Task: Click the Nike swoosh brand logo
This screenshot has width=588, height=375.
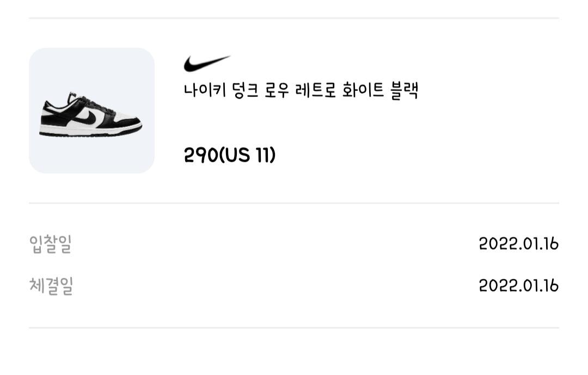Action: [206, 64]
